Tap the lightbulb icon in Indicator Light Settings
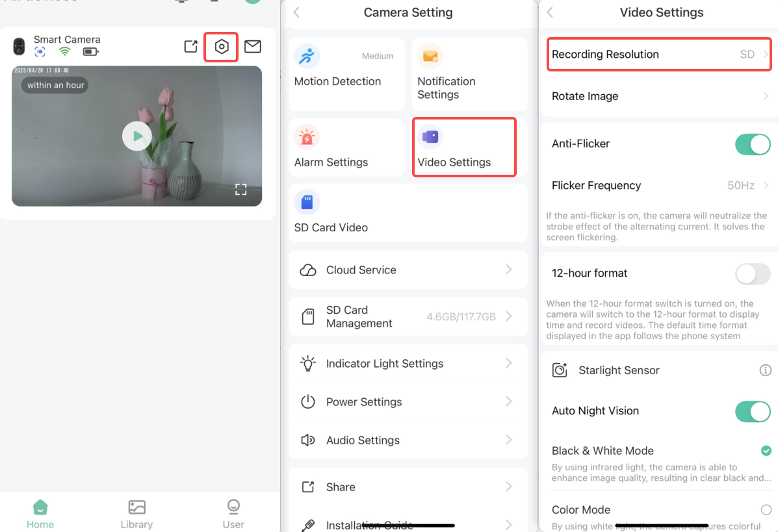This screenshot has width=778, height=532. [308, 363]
